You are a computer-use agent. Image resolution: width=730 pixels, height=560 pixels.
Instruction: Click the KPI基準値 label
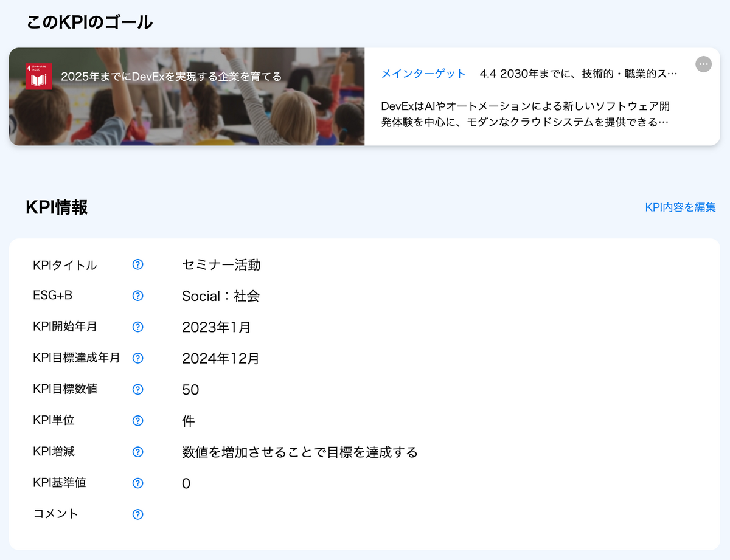coord(59,482)
